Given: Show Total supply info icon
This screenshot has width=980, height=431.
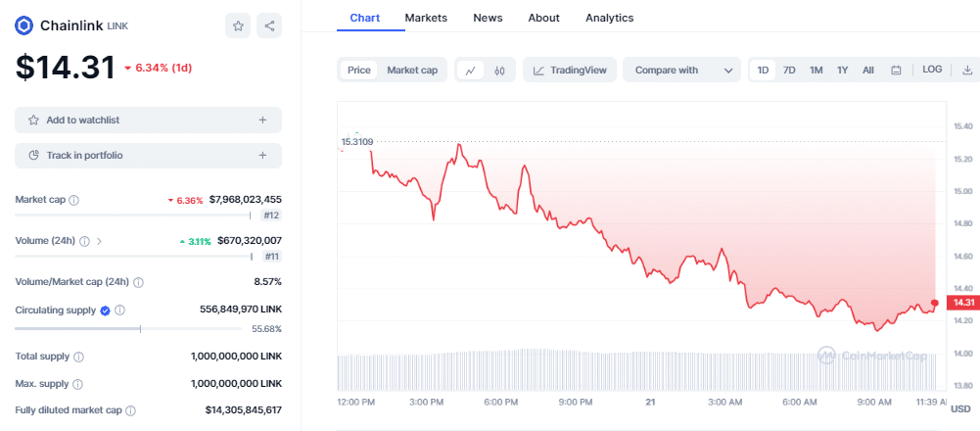Looking at the screenshot, I should click(78, 357).
